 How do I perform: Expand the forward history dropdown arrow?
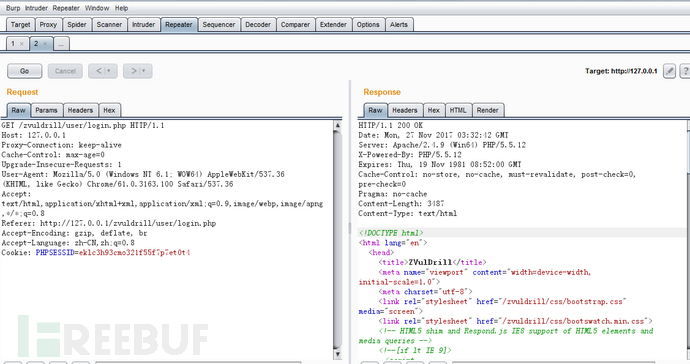pos(144,71)
